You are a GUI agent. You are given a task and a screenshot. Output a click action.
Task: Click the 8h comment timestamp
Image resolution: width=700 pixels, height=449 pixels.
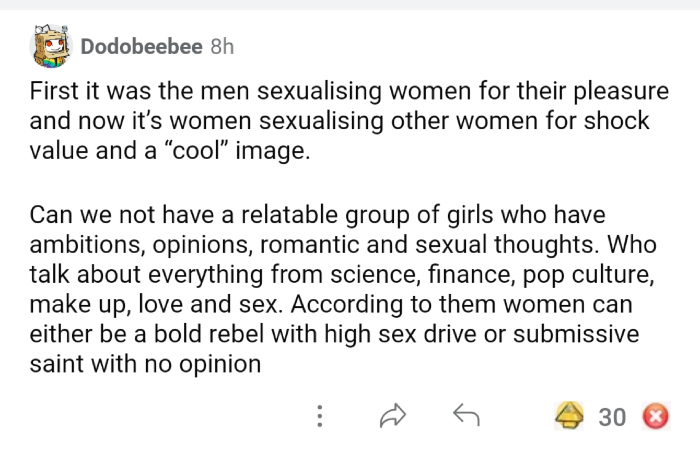[221, 47]
